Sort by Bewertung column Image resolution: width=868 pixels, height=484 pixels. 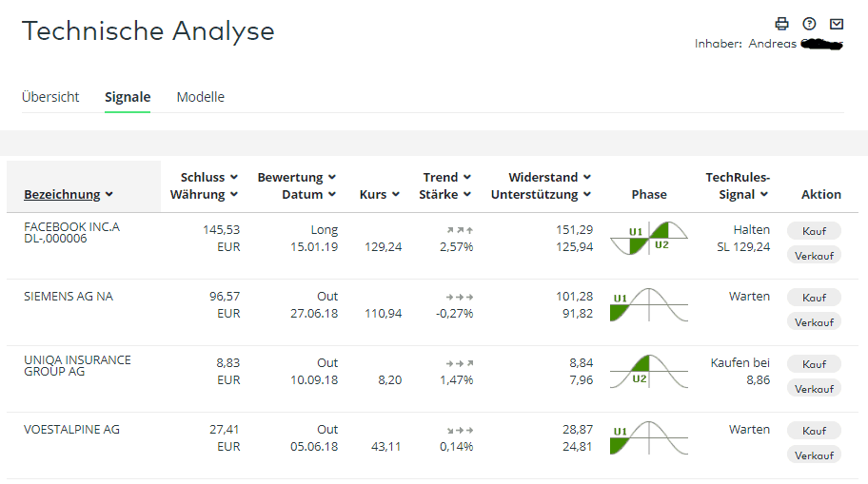pyautogui.click(x=296, y=177)
